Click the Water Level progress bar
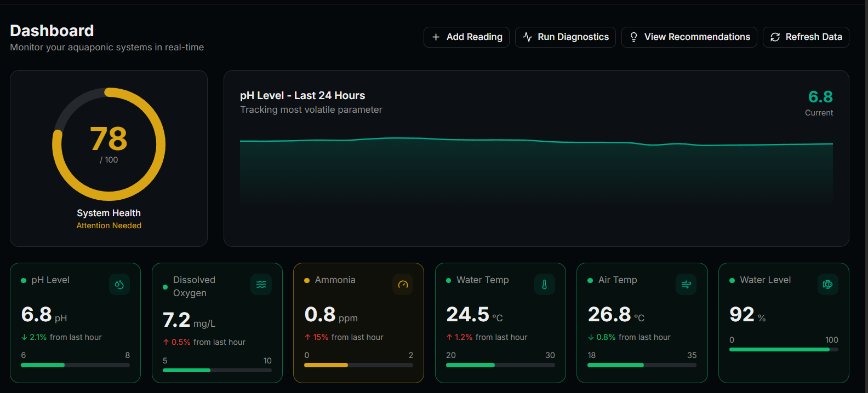The width and height of the screenshot is (868, 393). (784, 350)
